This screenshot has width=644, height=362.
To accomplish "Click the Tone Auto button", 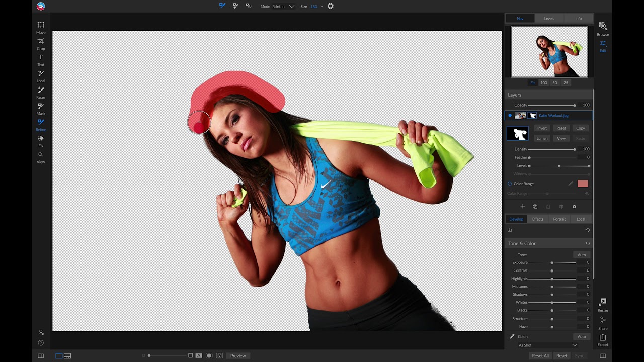I will click(582, 255).
